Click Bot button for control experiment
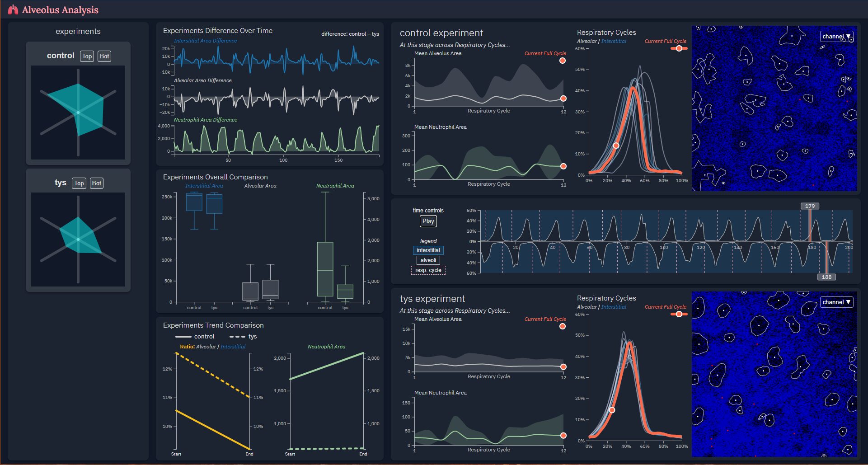The width and height of the screenshot is (868, 465). 104,56
